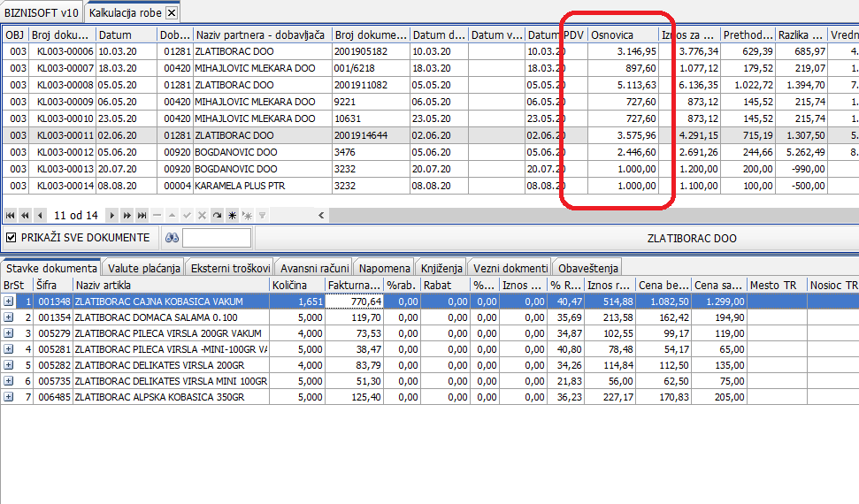Image resolution: width=859 pixels, height=504 pixels.
Task: Open the Obaveštenja tab
Action: click(587, 268)
